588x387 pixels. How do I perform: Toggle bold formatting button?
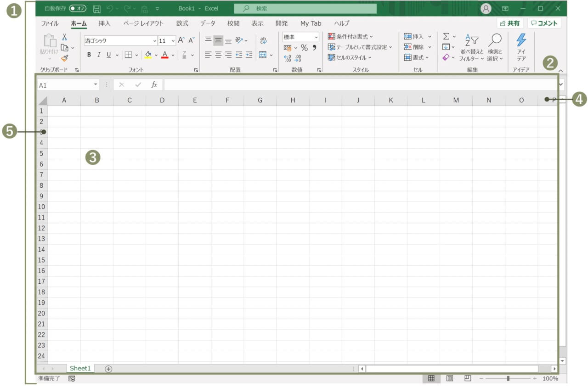[x=89, y=55]
